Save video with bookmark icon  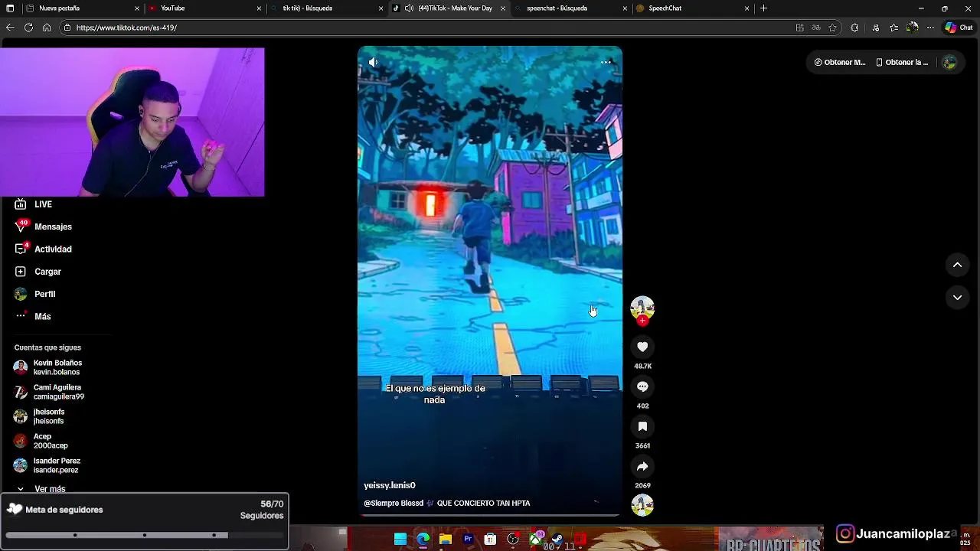tap(642, 427)
